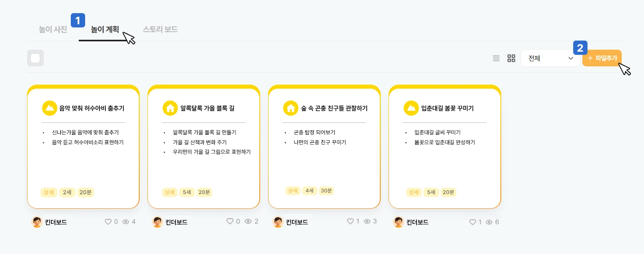Toggle the select-all checkbox
Viewport: 644px width, 254px height.
pyautogui.click(x=35, y=58)
